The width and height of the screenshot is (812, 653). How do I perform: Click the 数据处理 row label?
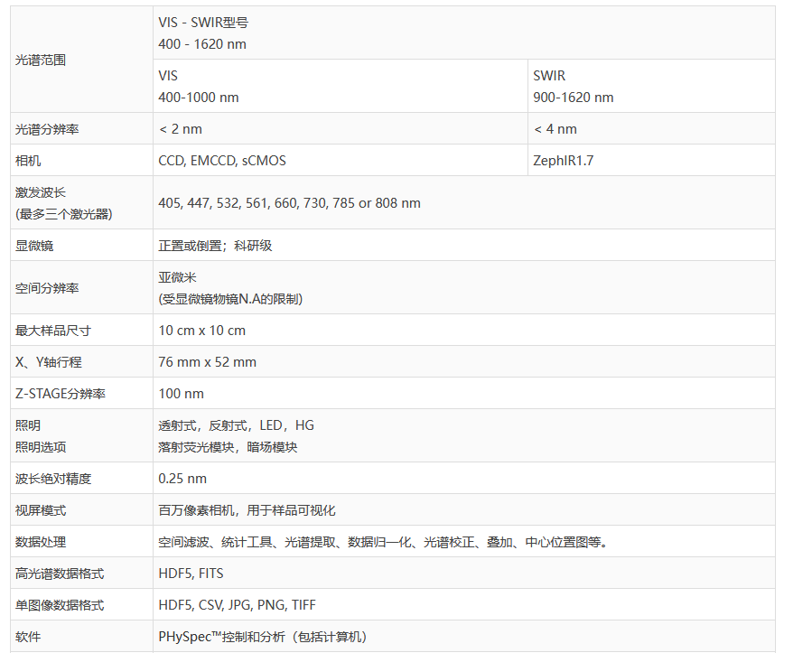click(41, 542)
